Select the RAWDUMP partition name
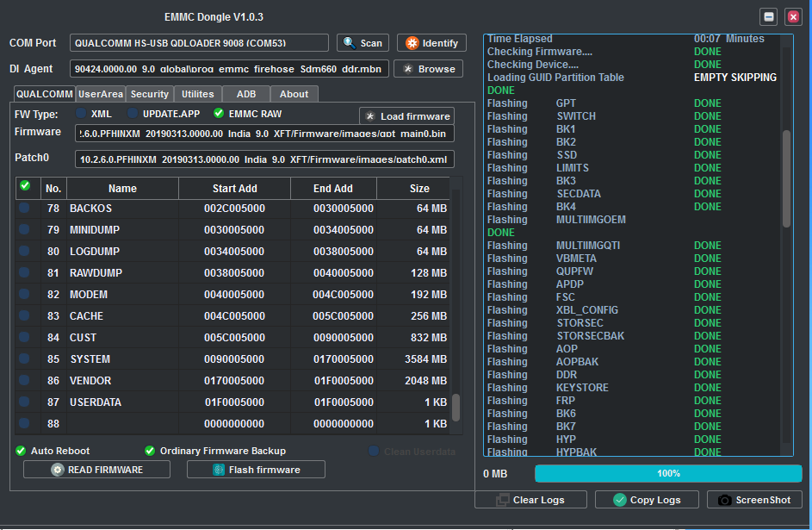The width and height of the screenshot is (812, 530). coord(96,272)
